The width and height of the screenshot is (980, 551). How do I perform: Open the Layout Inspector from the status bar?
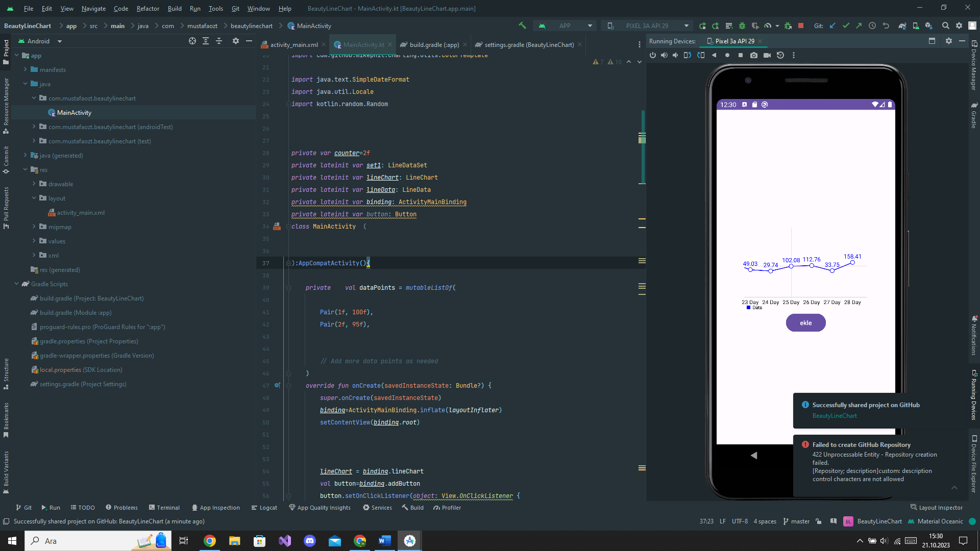tap(937, 508)
